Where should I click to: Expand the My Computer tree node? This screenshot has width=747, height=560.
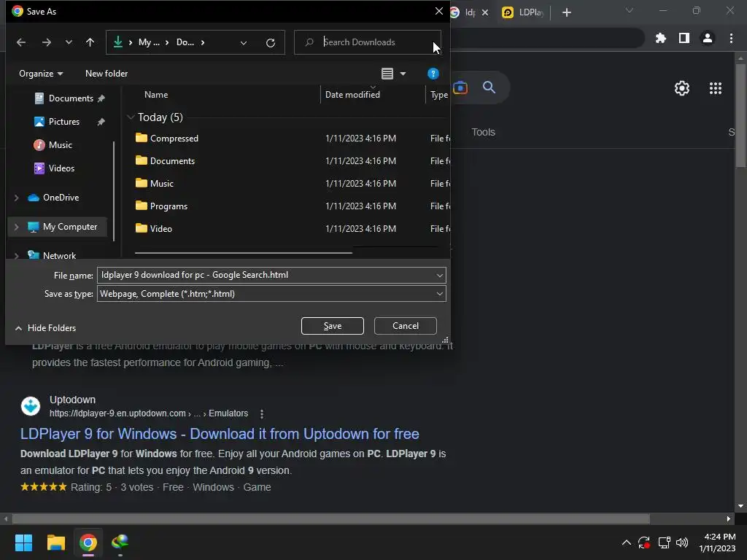pos(17,227)
